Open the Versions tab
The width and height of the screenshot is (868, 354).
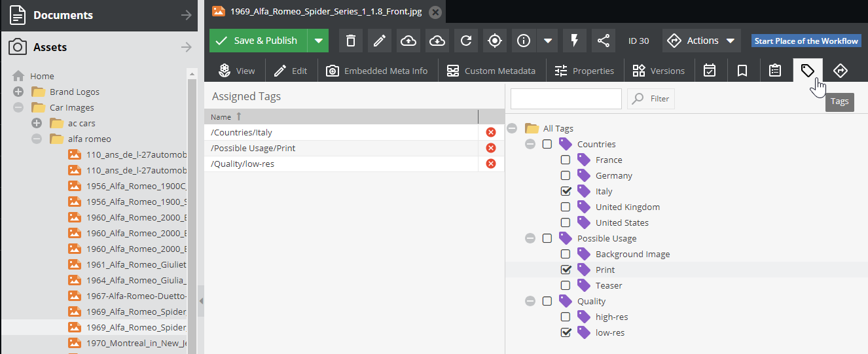(659, 71)
